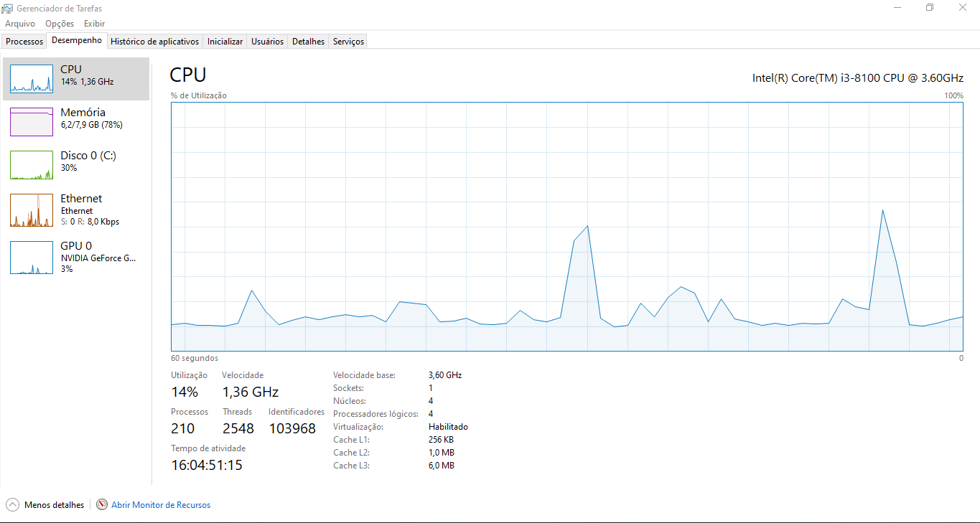
Task: Select the Disco 0 (C:) mini graph
Action: point(32,165)
